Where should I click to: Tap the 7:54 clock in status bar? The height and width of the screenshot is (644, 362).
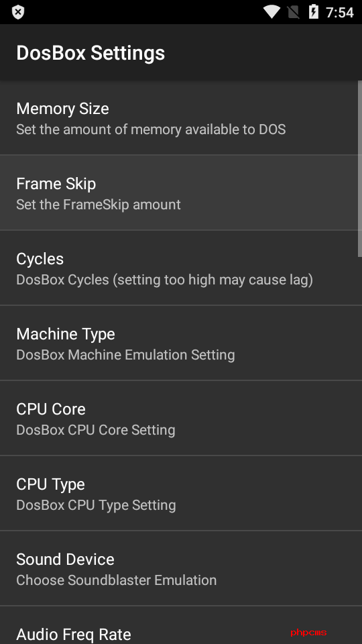[340, 12]
